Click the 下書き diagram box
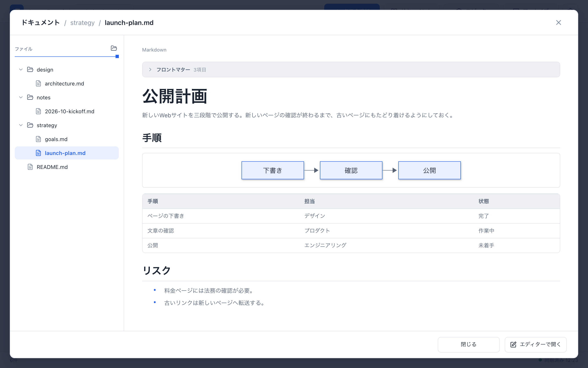 pyautogui.click(x=273, y=170)
